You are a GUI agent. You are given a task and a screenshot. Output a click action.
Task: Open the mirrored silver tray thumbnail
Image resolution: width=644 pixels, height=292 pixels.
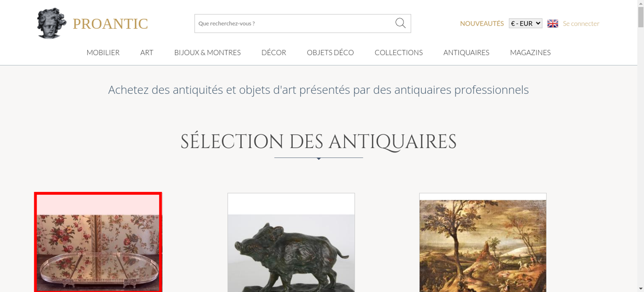[98, 242]
